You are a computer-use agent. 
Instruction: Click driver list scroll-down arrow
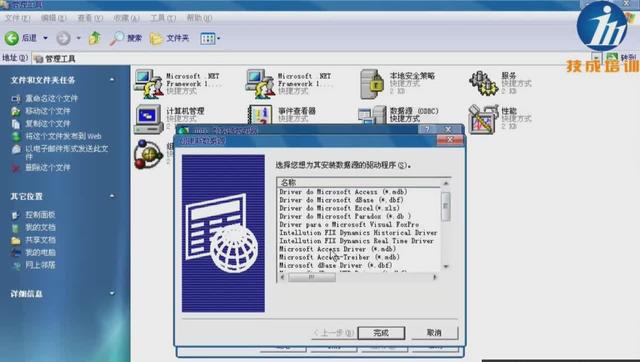coord(446,266)
